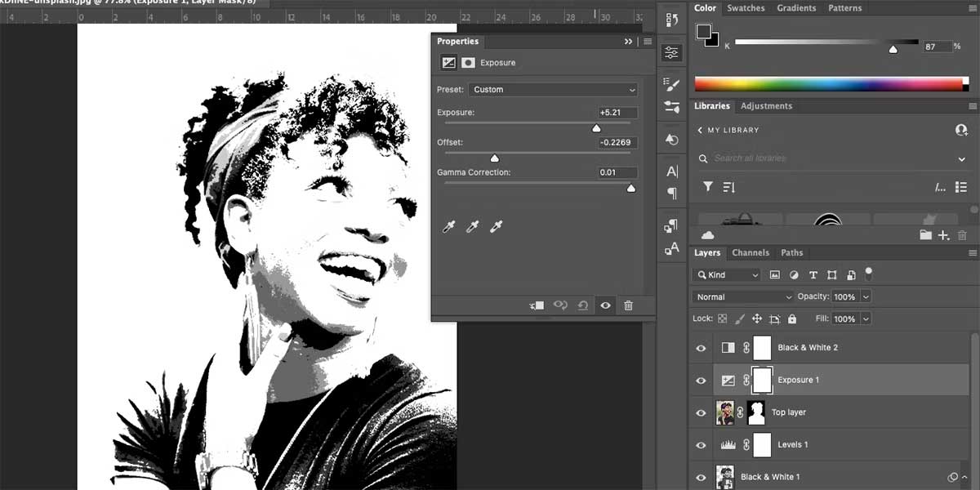Click the Exposure slider handle
This screenshot has height=490, width=980.
596,128
